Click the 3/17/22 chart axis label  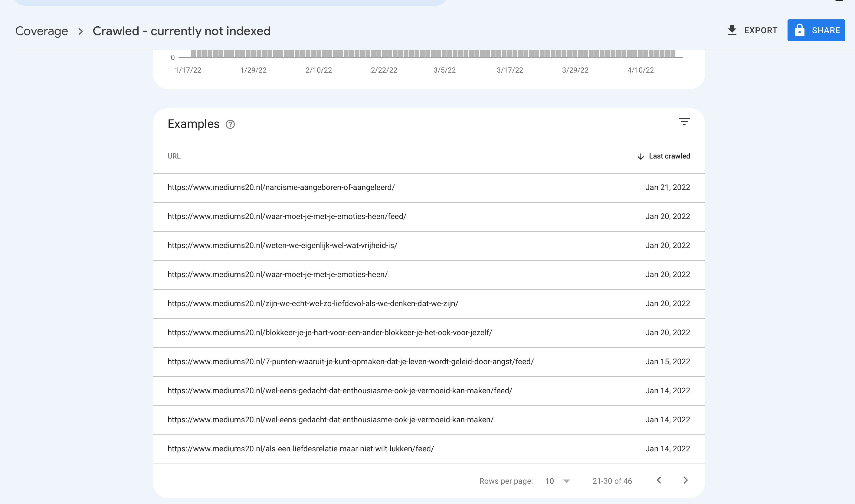click(x=510, y=70)
